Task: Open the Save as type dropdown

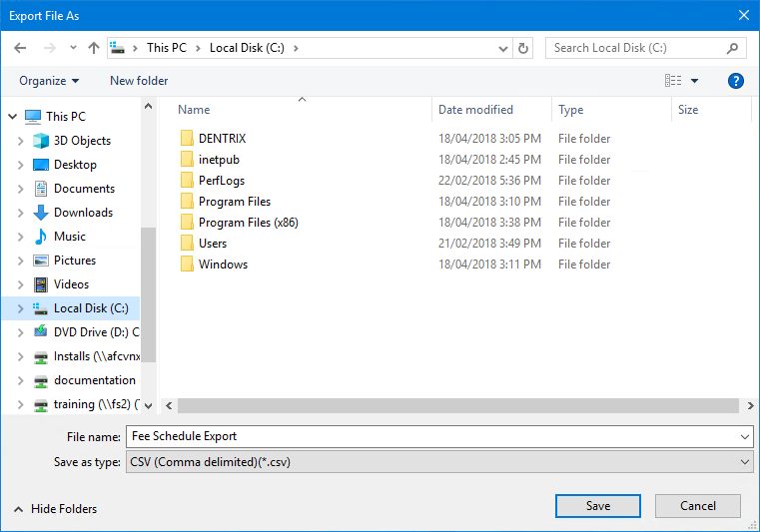Action: [x=439, y=462]
